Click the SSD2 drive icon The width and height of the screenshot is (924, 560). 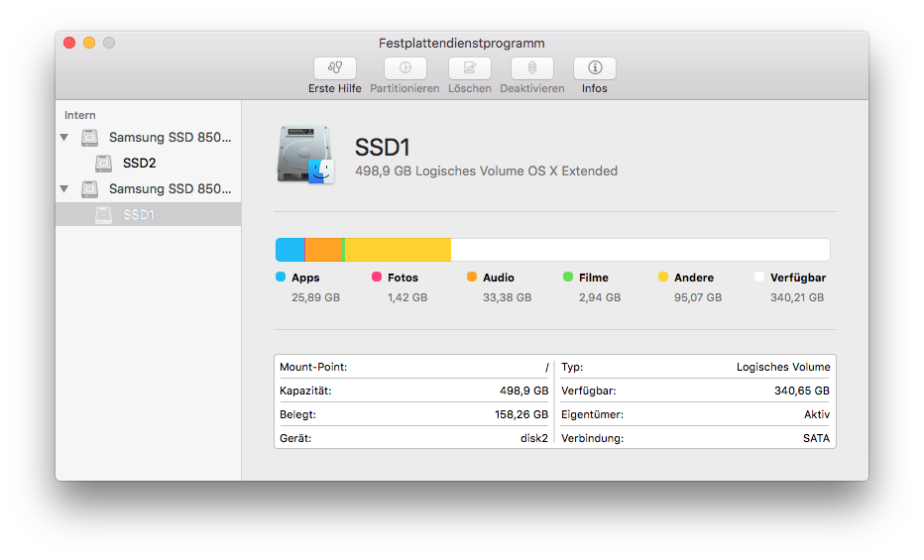[x=104, y=164]
